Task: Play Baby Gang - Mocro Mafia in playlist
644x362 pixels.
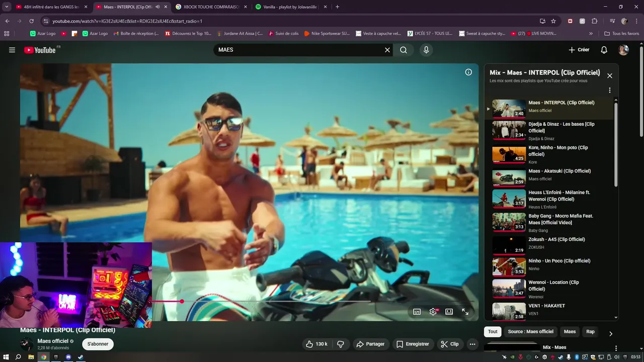Action: [549, 222]
